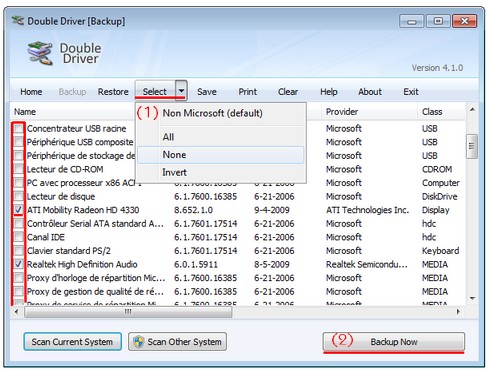This screenshot has height=370, width=488.
Task: Choose None from the Select menu
Action: (221, 155)
